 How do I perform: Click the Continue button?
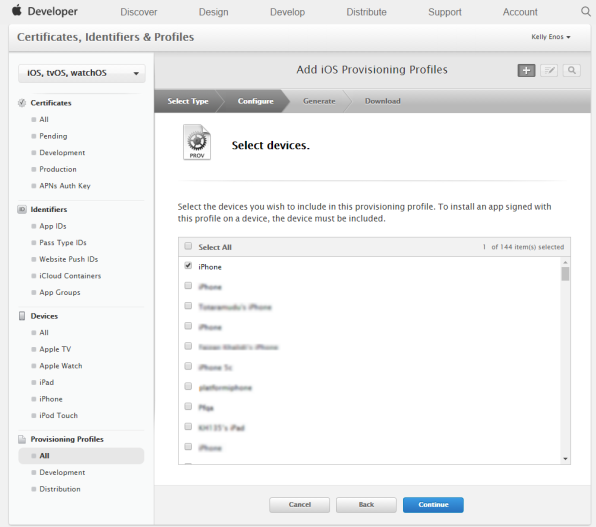click(x=433, y=505)
